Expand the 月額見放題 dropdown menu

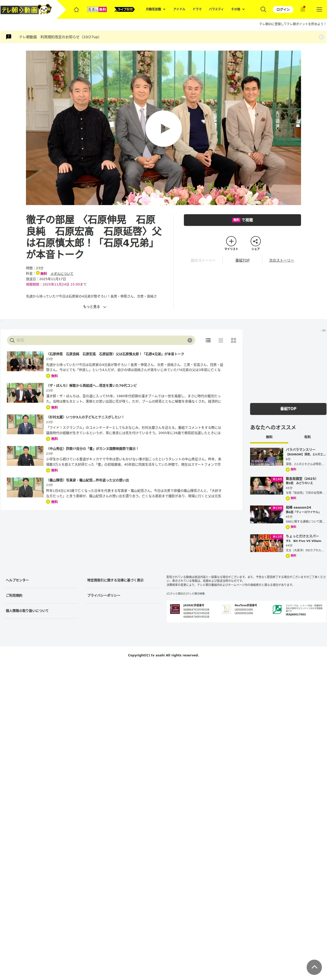click(155, 9)
